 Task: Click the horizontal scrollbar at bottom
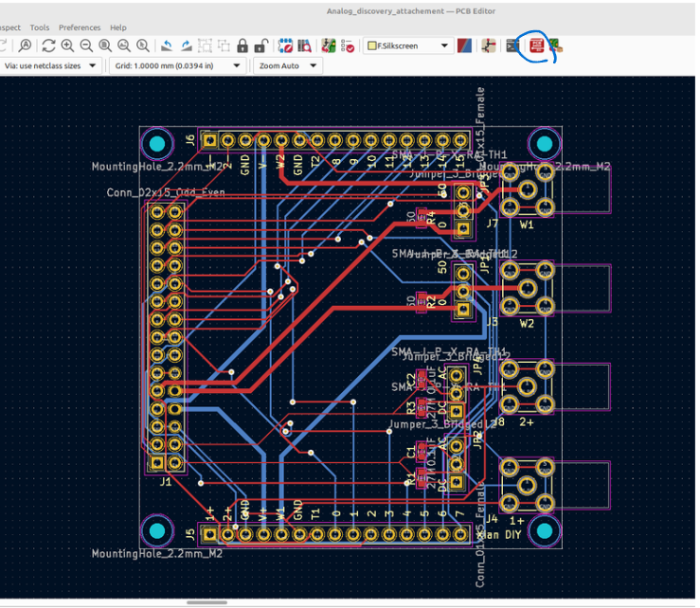206,602
